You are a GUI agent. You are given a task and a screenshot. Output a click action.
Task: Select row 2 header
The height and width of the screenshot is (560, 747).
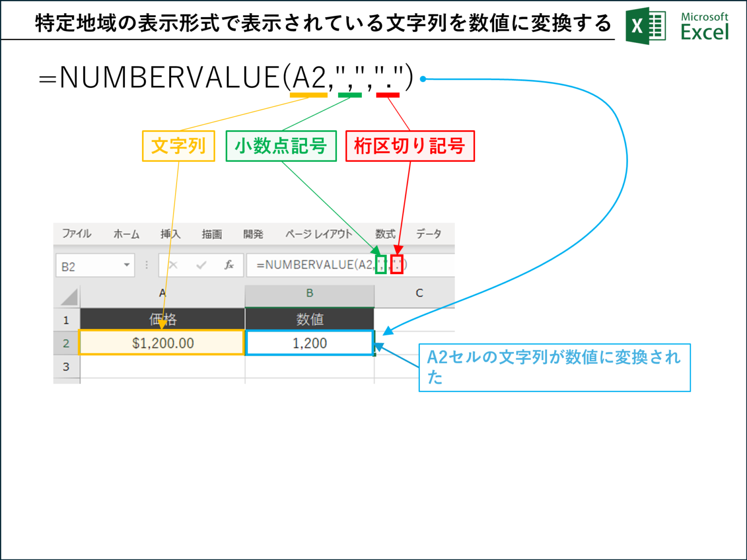pyautogui.click(x=66, y=343)
